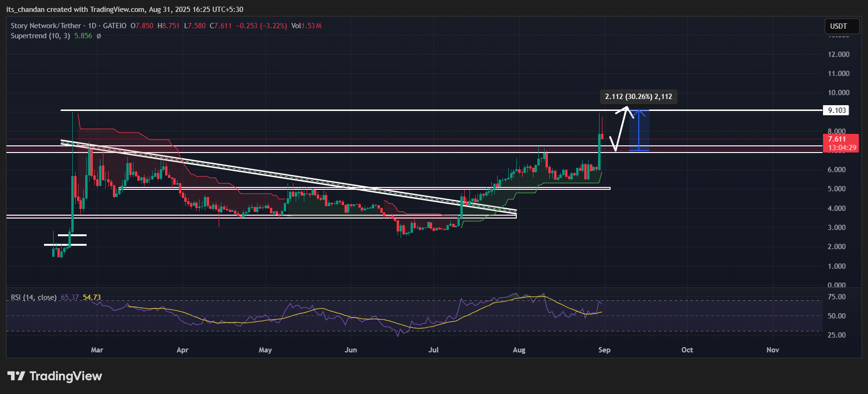Click the yellow RSI average value 54.73
Image resolution: width=868 pixels, height=394 pixels.
click(92, 297)
